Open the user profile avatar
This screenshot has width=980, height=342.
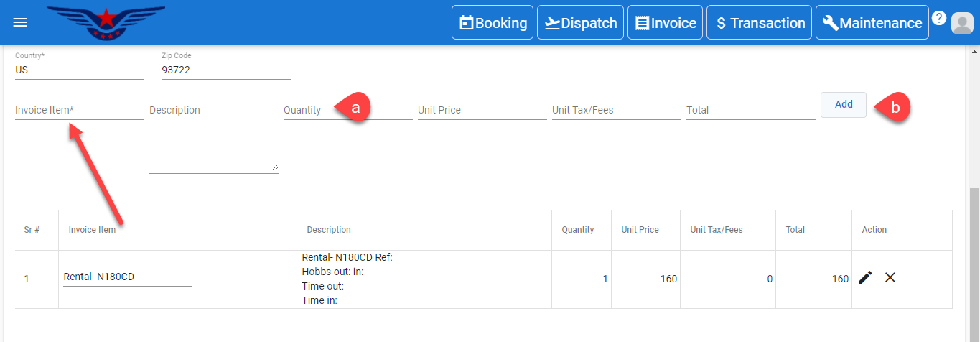tap(961, 24)
